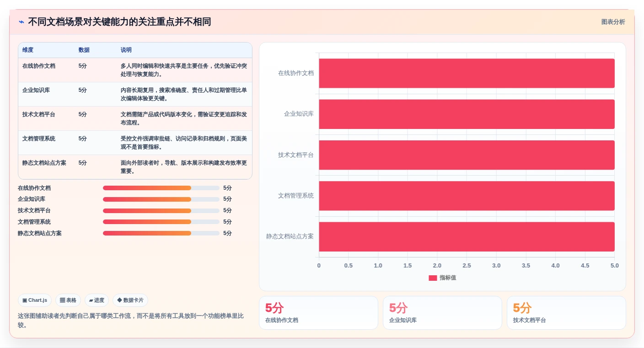
Task: Click 文档管理系统 in the table's first column
Action: point(39,139)
